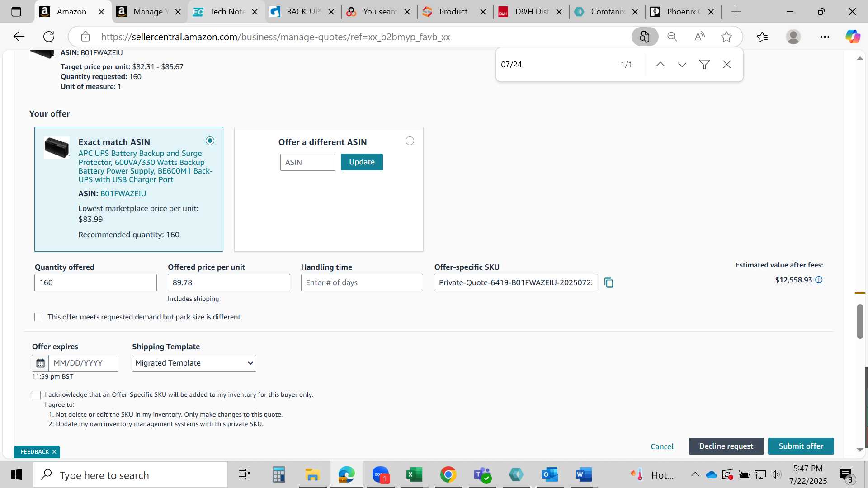Check pack size is different checkbox
The height and width of the screenshot is (488, 868).
39,317
